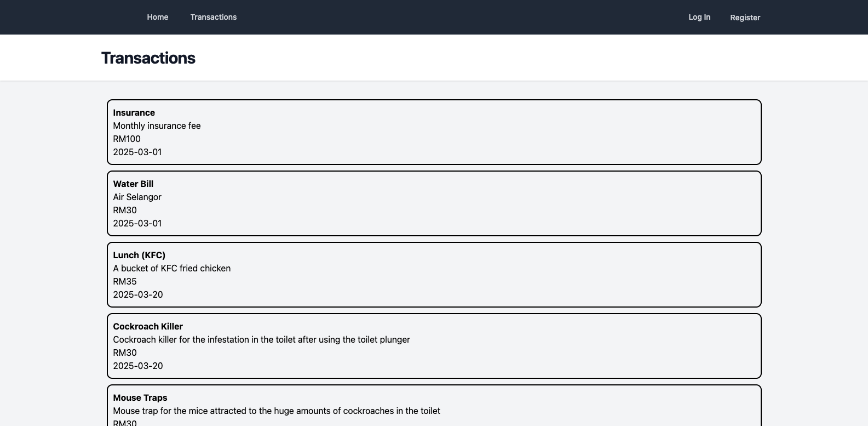The image size is (868, 426).
Task: Open the Cockroach Killer transaction
Action: click(x=434, y=346)
